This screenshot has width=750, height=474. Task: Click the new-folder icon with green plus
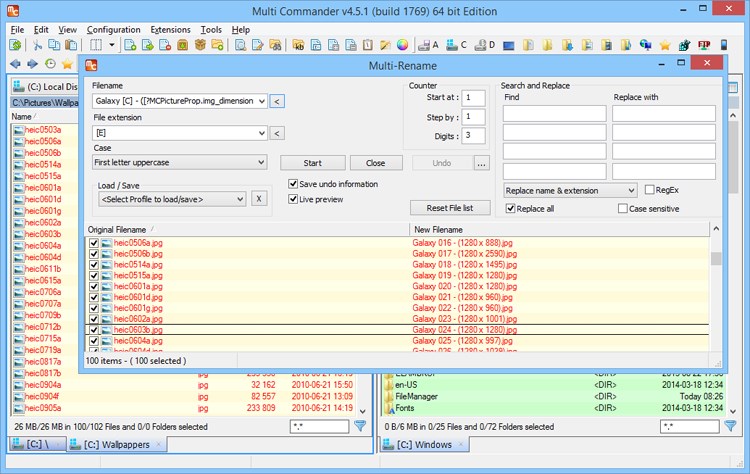(x=217, y=45)
